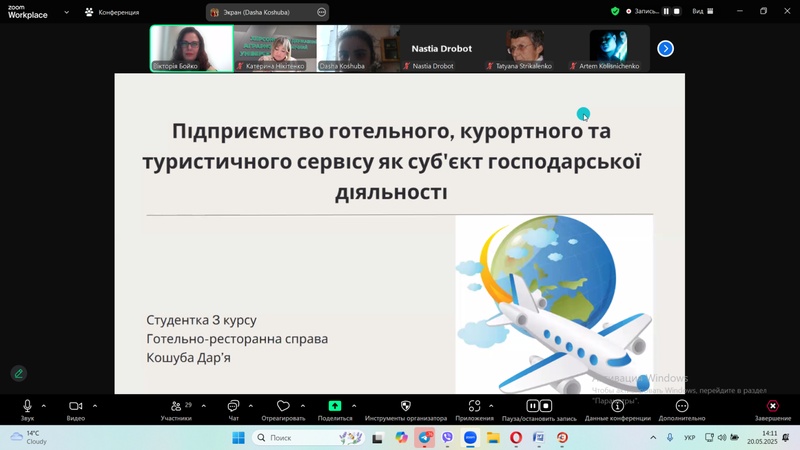Open the Участники participants panel

tap(176, 407)
